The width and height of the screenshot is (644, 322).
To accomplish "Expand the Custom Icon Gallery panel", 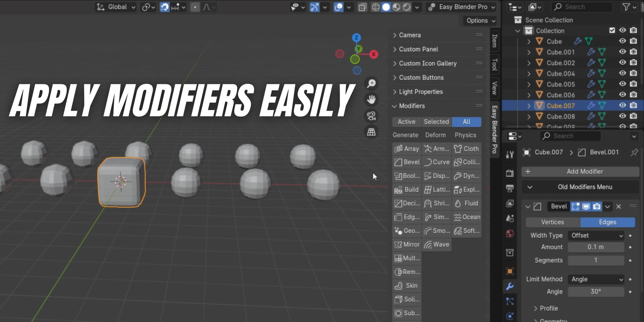I will [427, 63].
